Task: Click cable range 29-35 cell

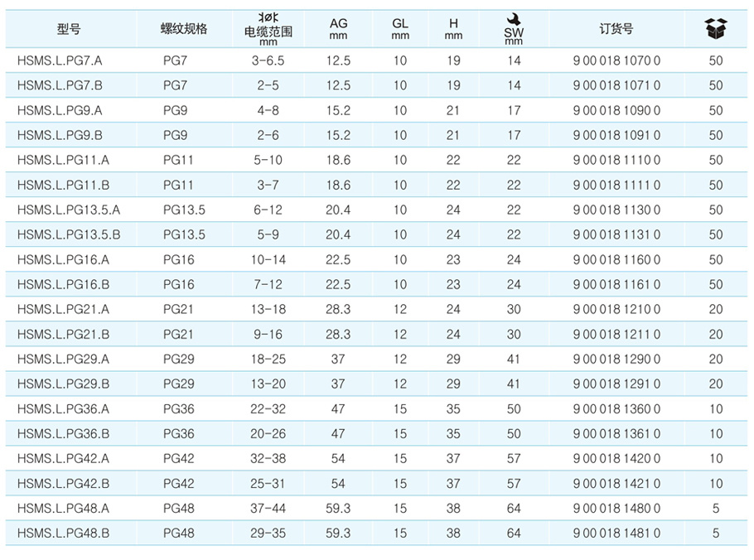Action: (x=268, y=533)
